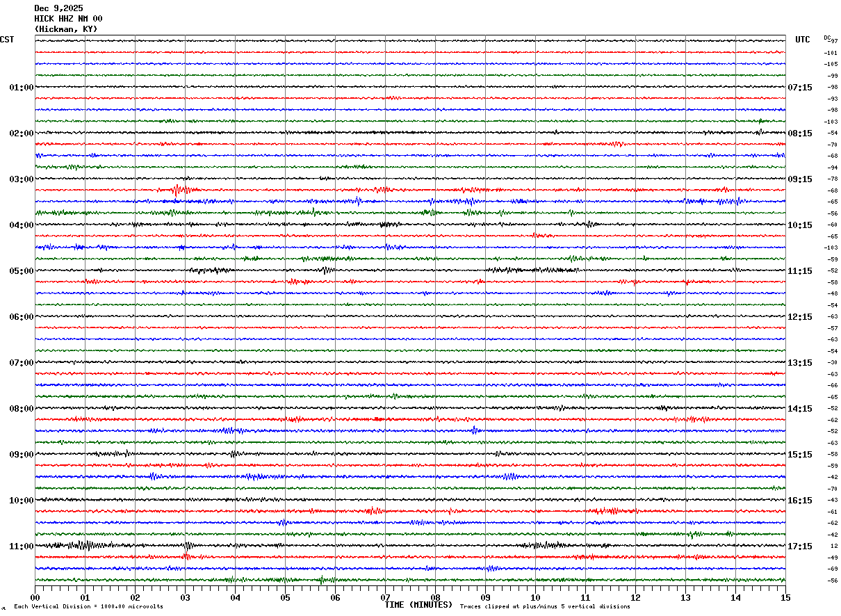Click minute tick label '06' on the time axis
The height and width of the screenshot is (616, 841).
335,597
